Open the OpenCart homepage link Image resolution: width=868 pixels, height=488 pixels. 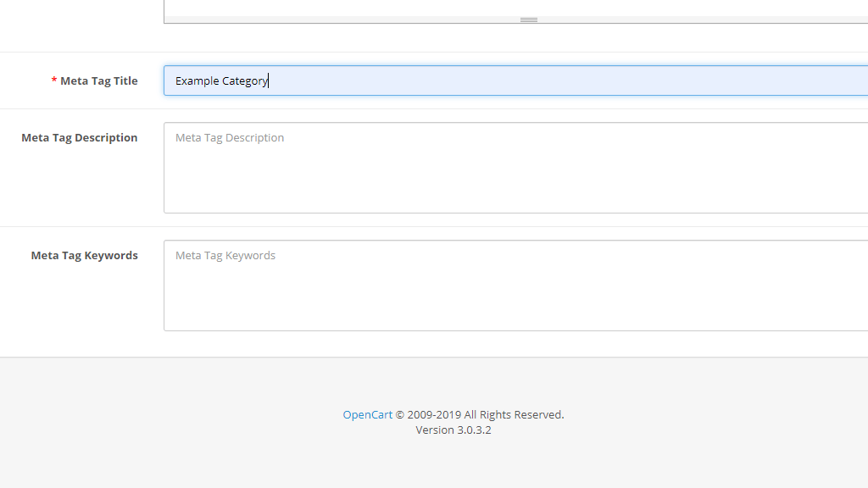click(x=367, y=414)
